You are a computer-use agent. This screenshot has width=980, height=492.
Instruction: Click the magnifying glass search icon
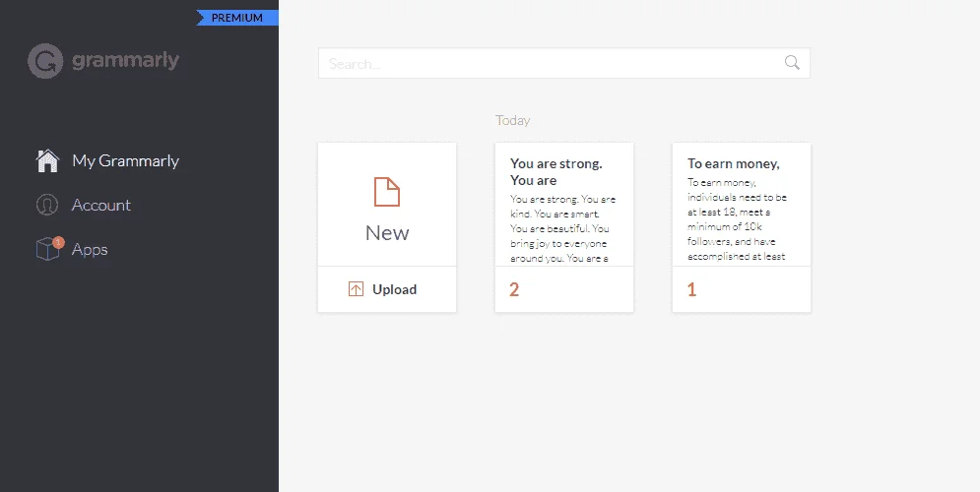tap(792, 62)
